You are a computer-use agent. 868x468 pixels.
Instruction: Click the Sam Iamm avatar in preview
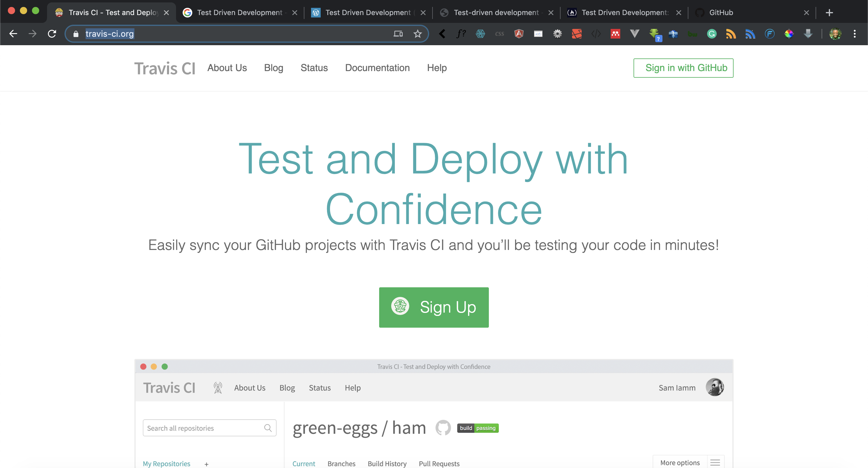click(x=715, y=387)
